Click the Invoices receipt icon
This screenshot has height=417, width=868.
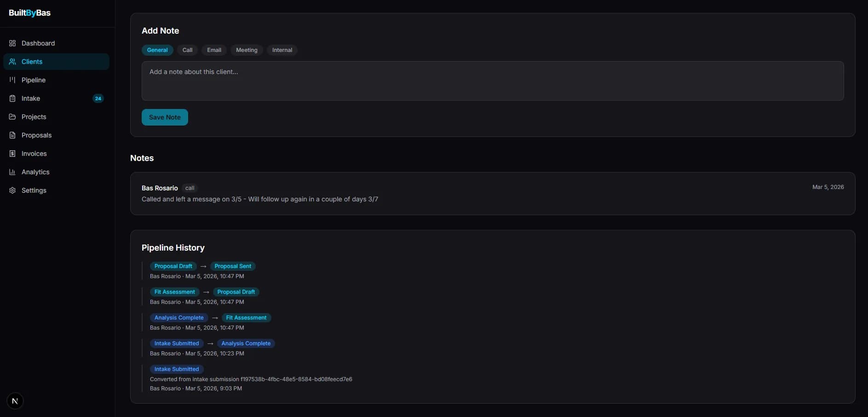tap(12, 154)
